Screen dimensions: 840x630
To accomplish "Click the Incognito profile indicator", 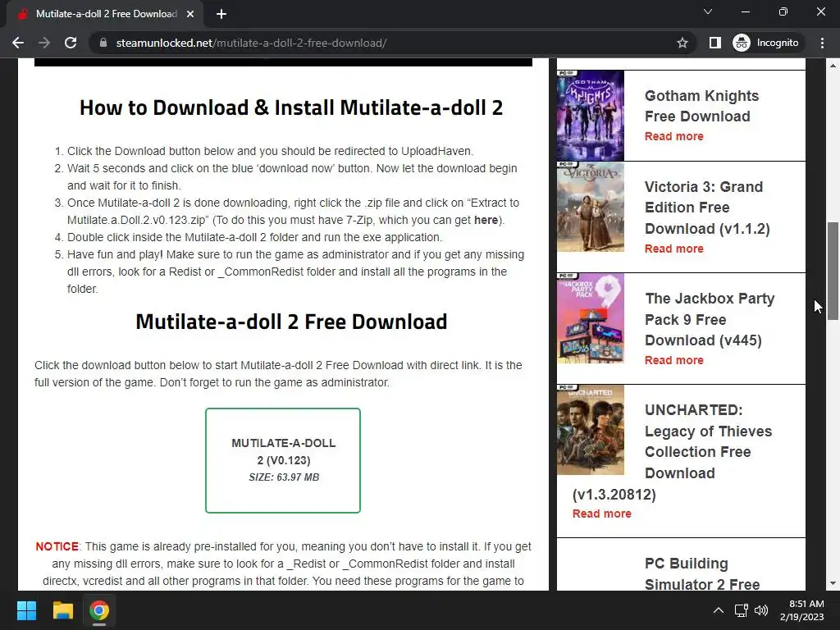I will coord(766,43).
